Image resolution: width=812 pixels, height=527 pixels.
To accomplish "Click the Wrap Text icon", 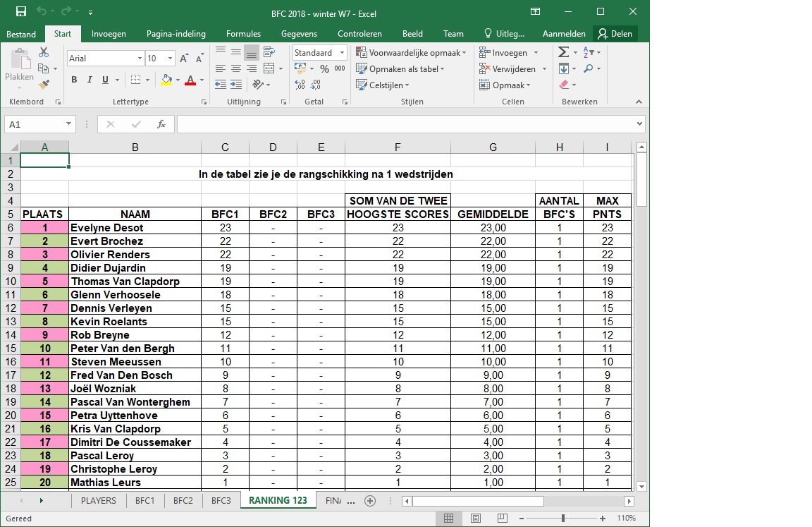I will [x=269, y=52].
